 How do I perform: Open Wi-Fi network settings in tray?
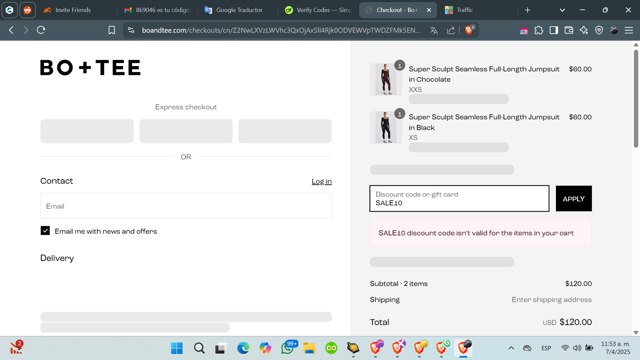[x=565, y=348]
